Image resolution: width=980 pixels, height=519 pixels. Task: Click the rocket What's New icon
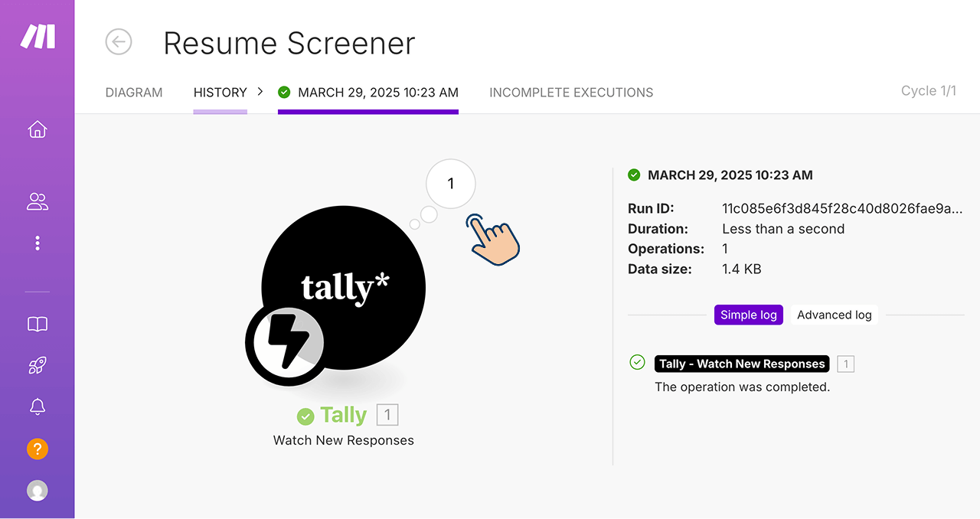click(x=38, y=365)
